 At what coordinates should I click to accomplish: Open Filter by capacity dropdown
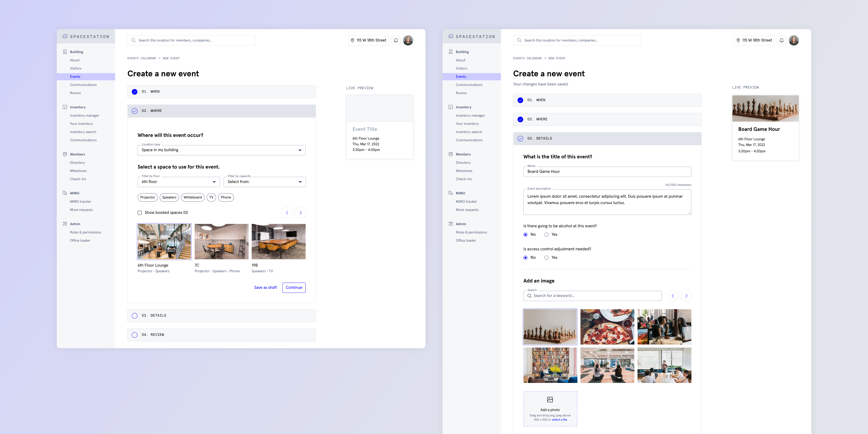[x=265, y=182]
